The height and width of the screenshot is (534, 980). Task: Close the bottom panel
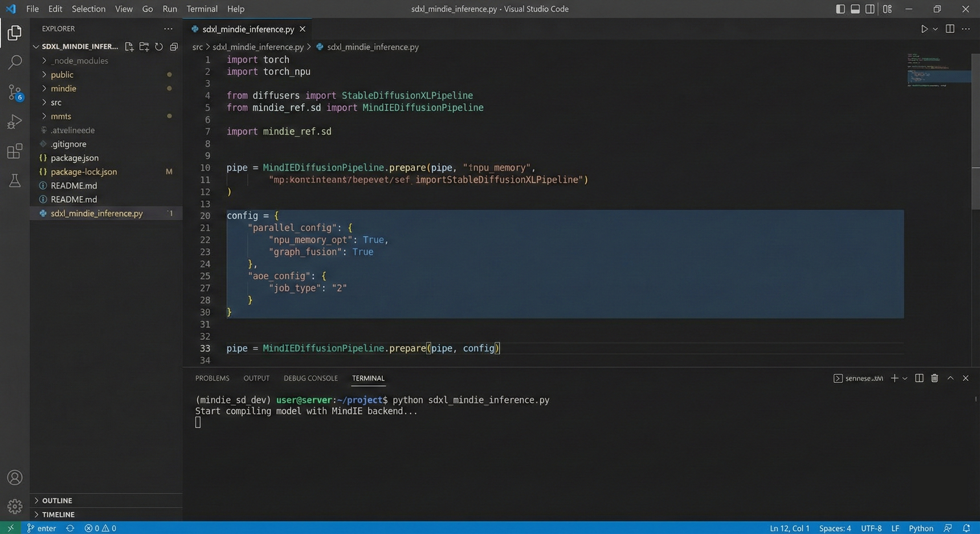[x=966, y=378]
